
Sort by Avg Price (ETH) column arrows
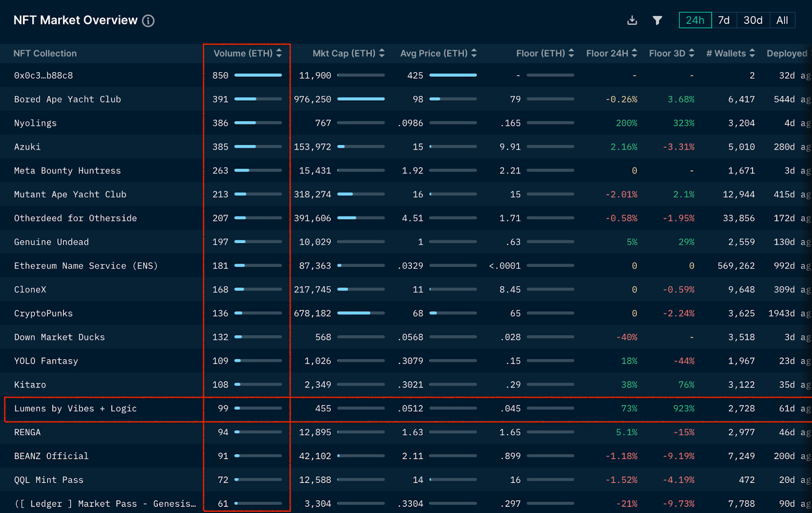474,53
